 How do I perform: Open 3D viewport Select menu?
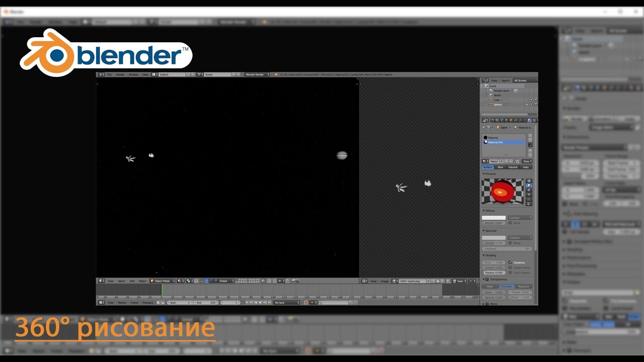coord(122,281)
